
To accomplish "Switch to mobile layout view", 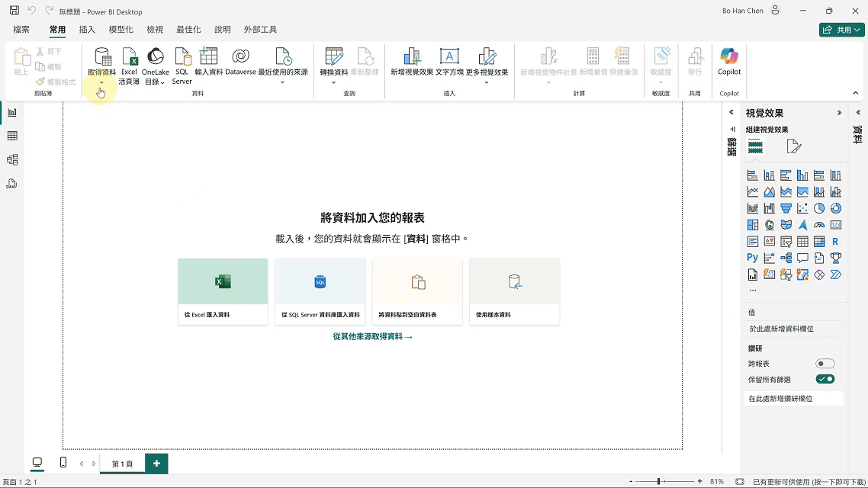I will coord(63,463).
